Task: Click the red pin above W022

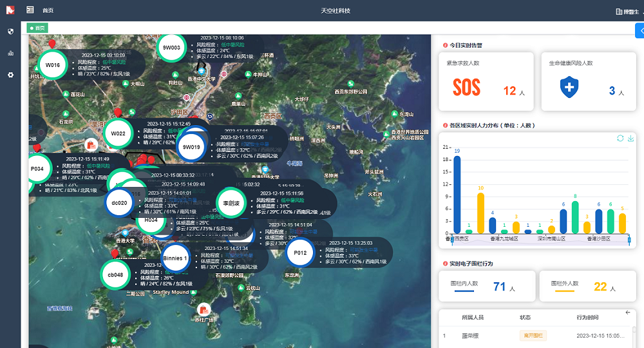Action: coord(118,112)
